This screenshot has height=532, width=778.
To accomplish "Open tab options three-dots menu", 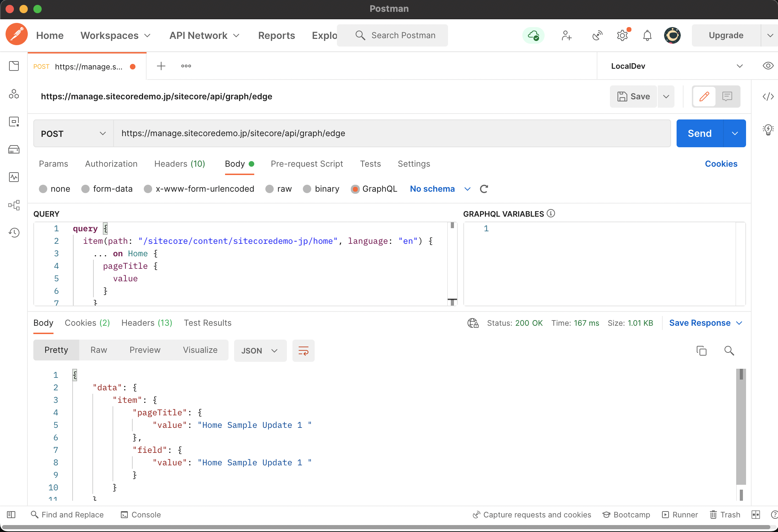I will click(x=186, y=66).
